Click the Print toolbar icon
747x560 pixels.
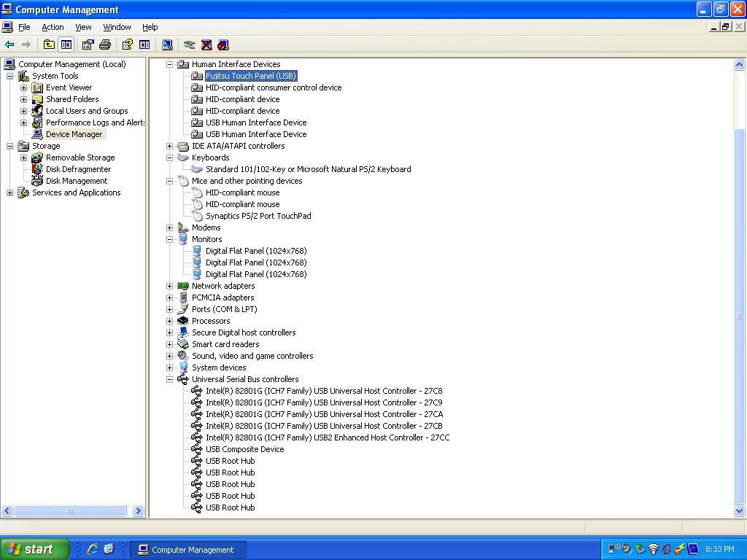[105, 44]
